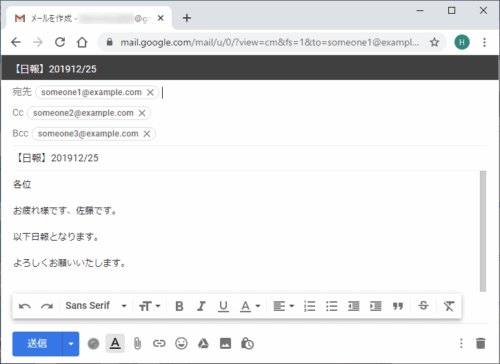
Task: Open the text color picker
Action: coord(250,306)
